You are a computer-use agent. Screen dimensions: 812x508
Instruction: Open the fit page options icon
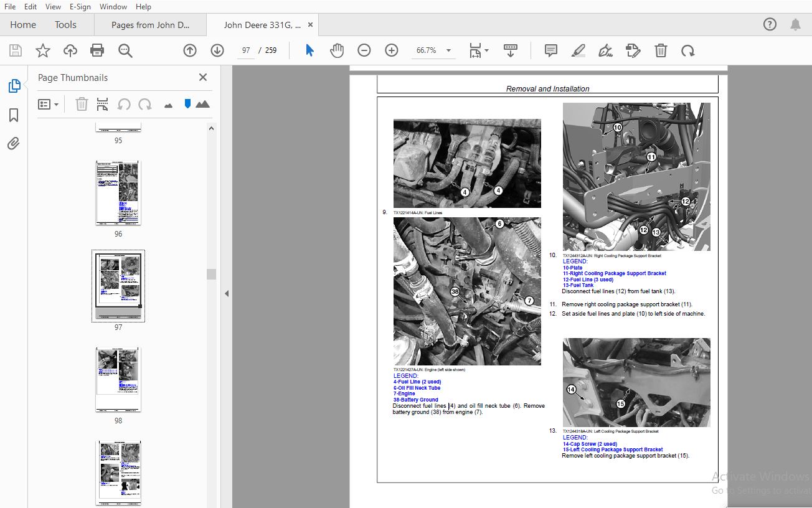[478, 50]
